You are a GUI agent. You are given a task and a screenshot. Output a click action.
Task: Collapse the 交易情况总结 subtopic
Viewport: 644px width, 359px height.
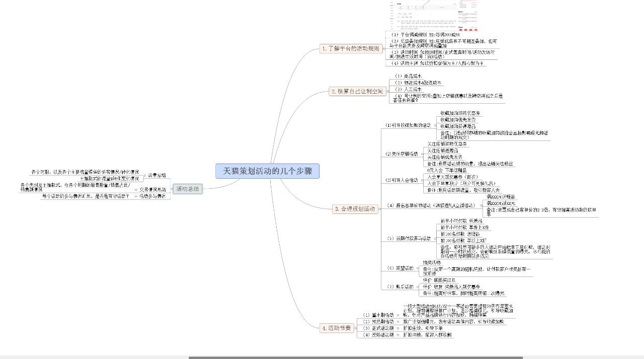tap(136, 190)
